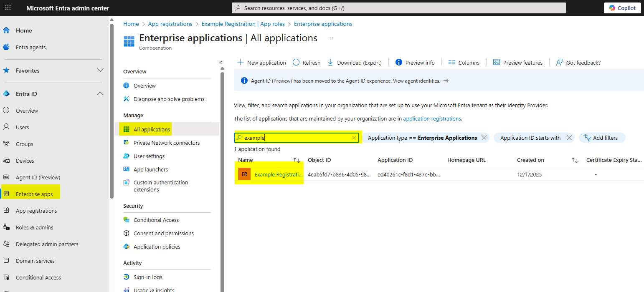Clear the example search text

(354, 138)
